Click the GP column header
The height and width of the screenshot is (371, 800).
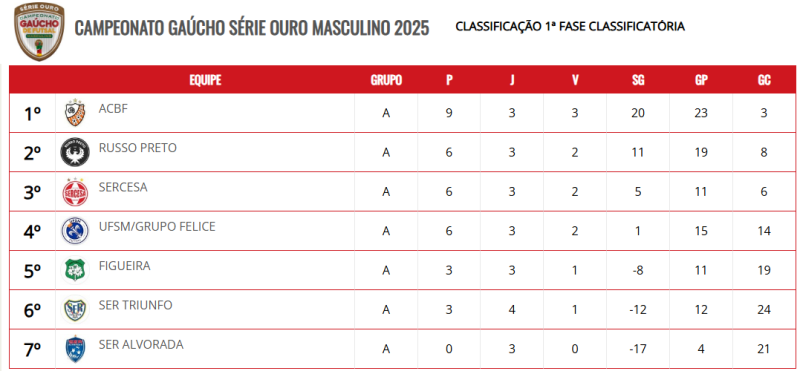coord(701,80)
